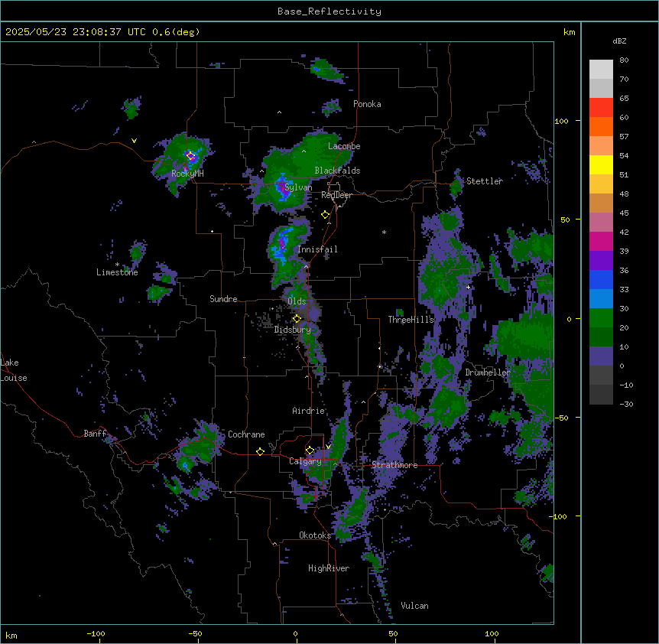This screenshot has width=659, height=644.
Task: Select the Okotoks label
Action: pos(315,535)
